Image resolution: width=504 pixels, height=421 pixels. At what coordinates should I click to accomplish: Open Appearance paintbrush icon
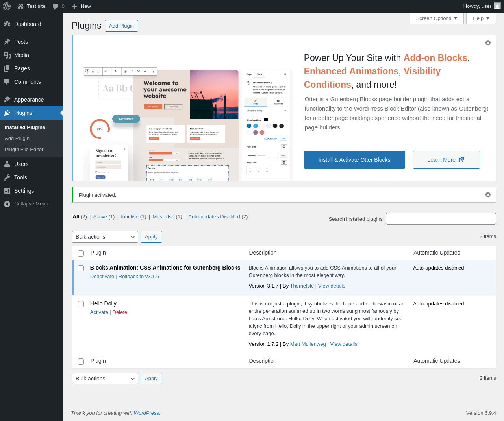coord(7,100)
